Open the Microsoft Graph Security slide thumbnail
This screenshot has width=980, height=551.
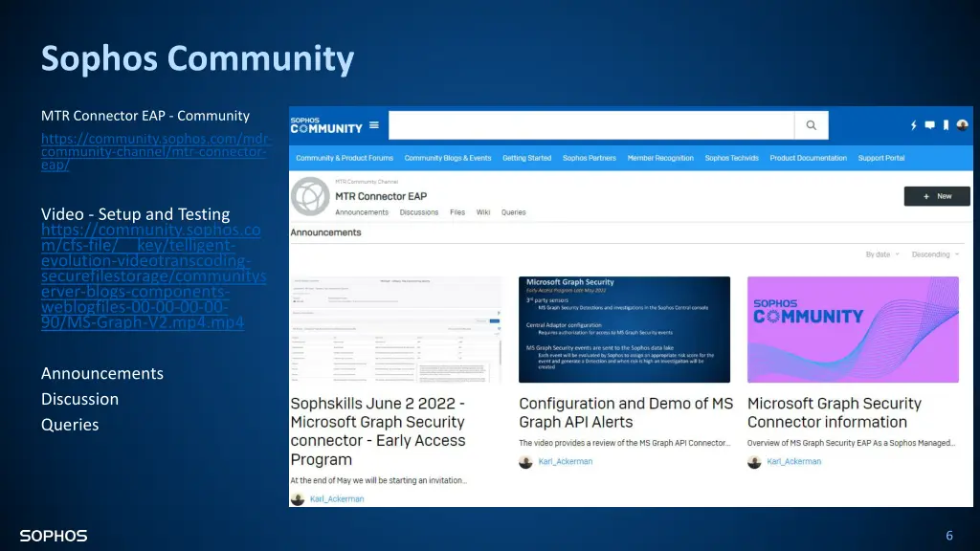click(624, 329)
